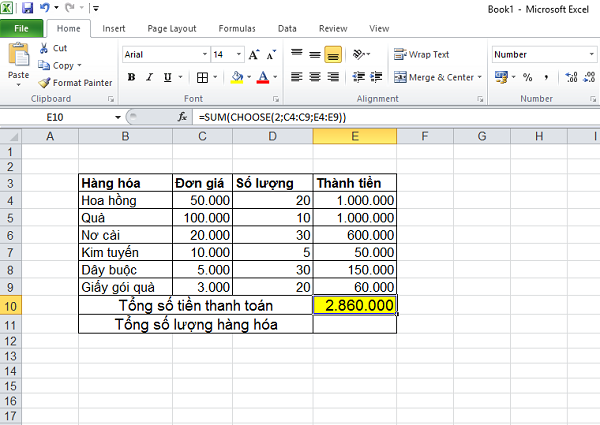Viewport: 600px width, 425px height.
Task: Click the Cut scissors icon
Action: point(44,48)
